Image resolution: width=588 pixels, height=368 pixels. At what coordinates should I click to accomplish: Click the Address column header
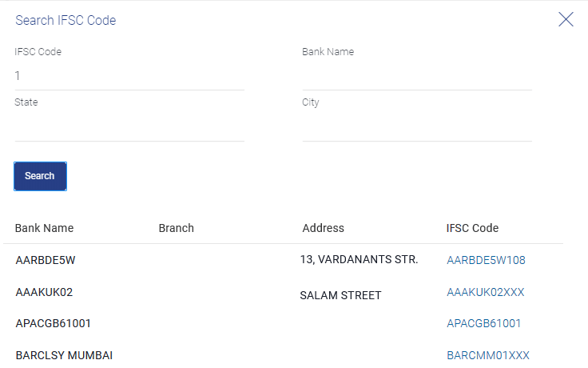click(x=323, y=228)
